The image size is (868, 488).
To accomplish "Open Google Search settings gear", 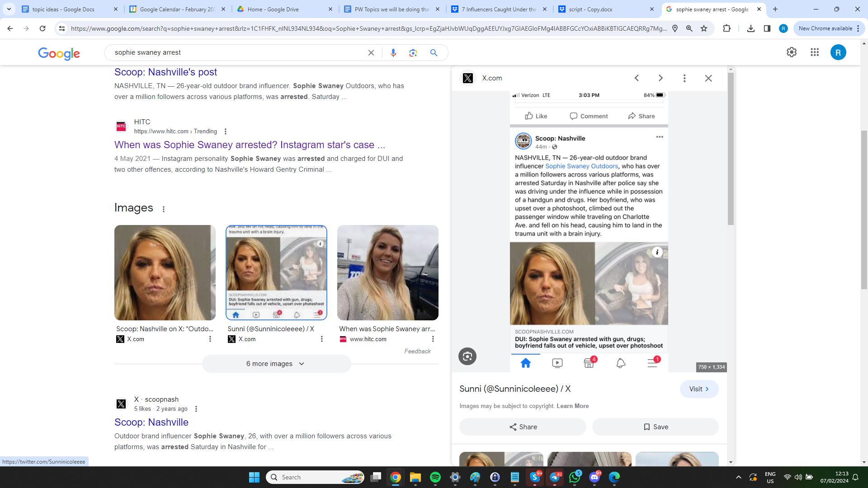I will pos(792,52).
